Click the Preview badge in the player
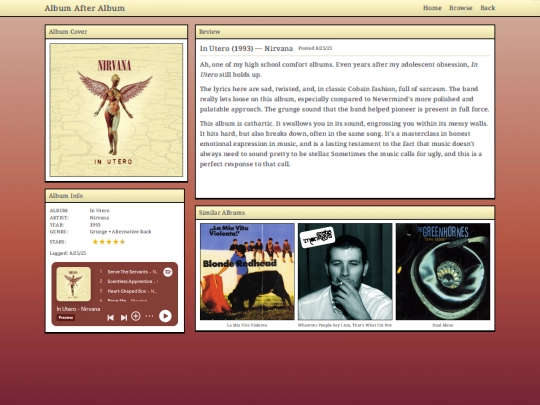This screenshot has height=405, width=540. click(x=65, y=318)
